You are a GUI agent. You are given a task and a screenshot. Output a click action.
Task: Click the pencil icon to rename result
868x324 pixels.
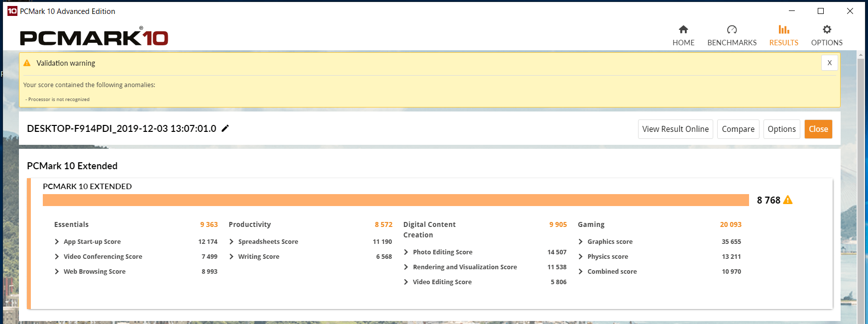(x=225, y=128)
